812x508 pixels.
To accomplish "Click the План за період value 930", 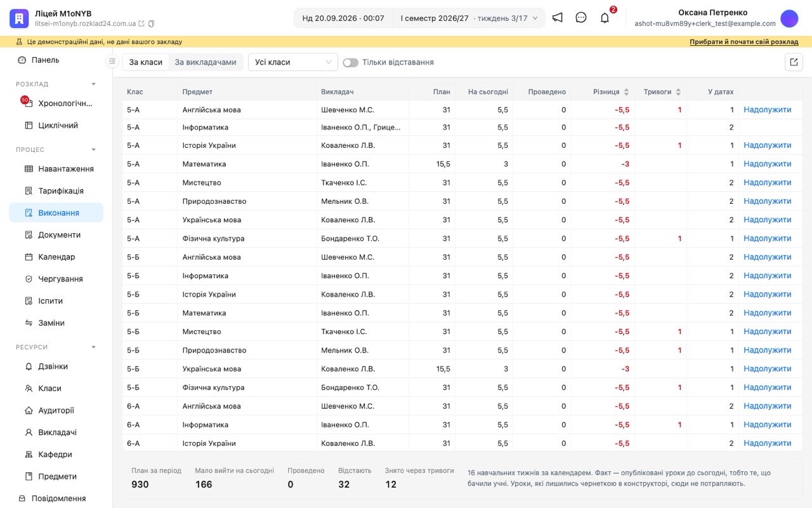I will (x=140, y=485).
